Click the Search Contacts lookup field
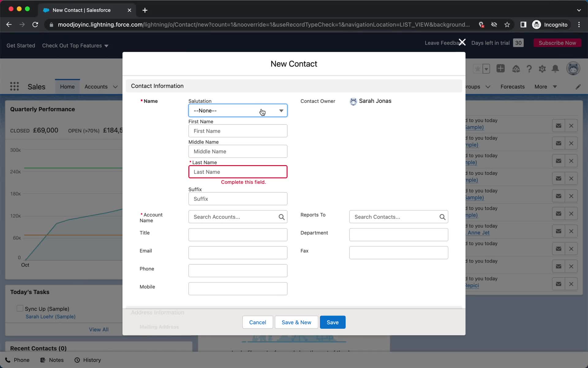This screenshot has width=588, height=368. 398,217
